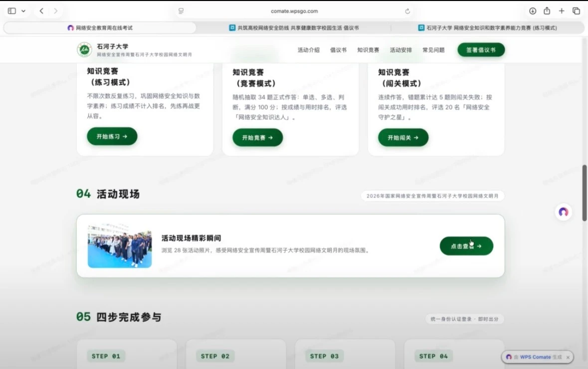Open the sidebar tab group dropdown chevron

click(x=23, y=11)
